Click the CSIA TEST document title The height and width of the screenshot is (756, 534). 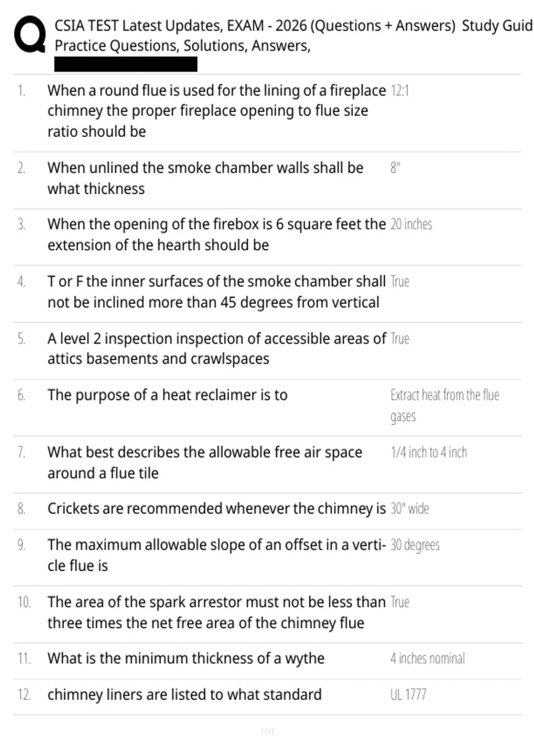coord(294,36)
